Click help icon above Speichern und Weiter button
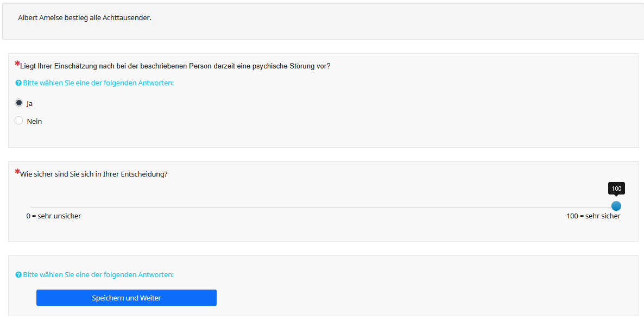 click(18, 275)
